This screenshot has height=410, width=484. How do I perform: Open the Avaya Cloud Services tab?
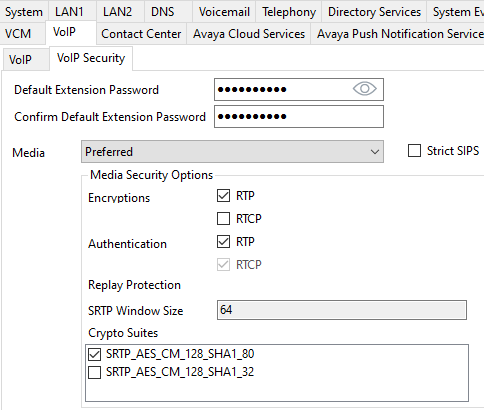pyautogui.click(x=249, y=34)
